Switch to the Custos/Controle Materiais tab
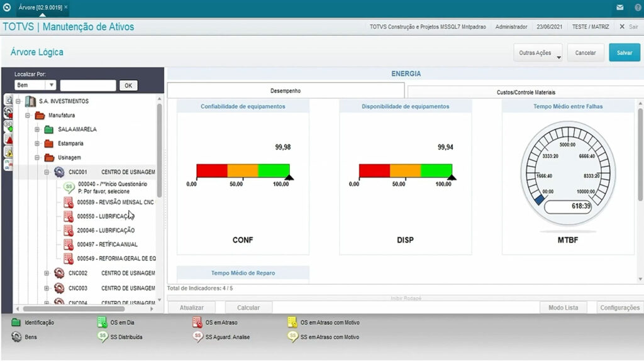The width and height of the screenshot is (644, 362). point(526,92)
